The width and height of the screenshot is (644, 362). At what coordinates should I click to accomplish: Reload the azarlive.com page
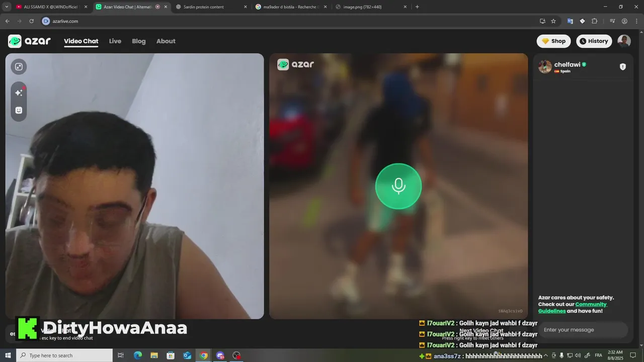31,21
